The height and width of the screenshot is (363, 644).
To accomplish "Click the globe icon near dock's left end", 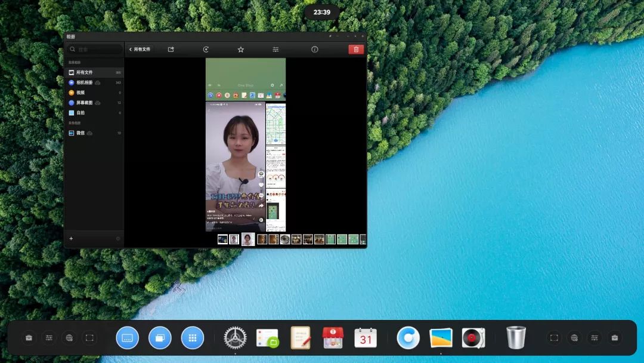I will pos(69,338).
